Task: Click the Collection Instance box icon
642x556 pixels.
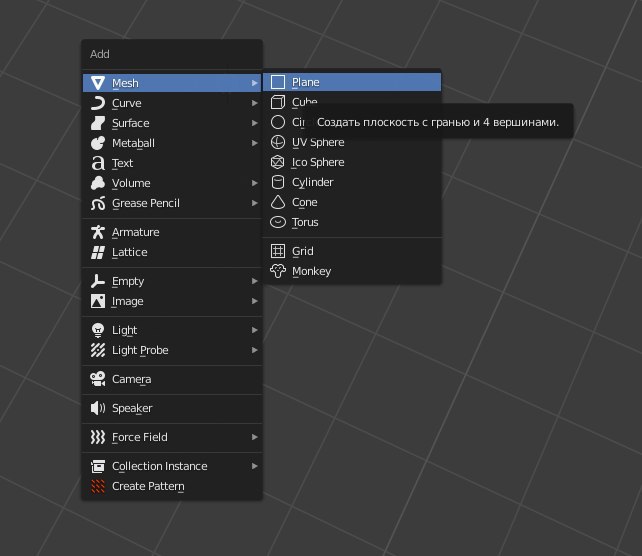Action: (x=98, y=466)
